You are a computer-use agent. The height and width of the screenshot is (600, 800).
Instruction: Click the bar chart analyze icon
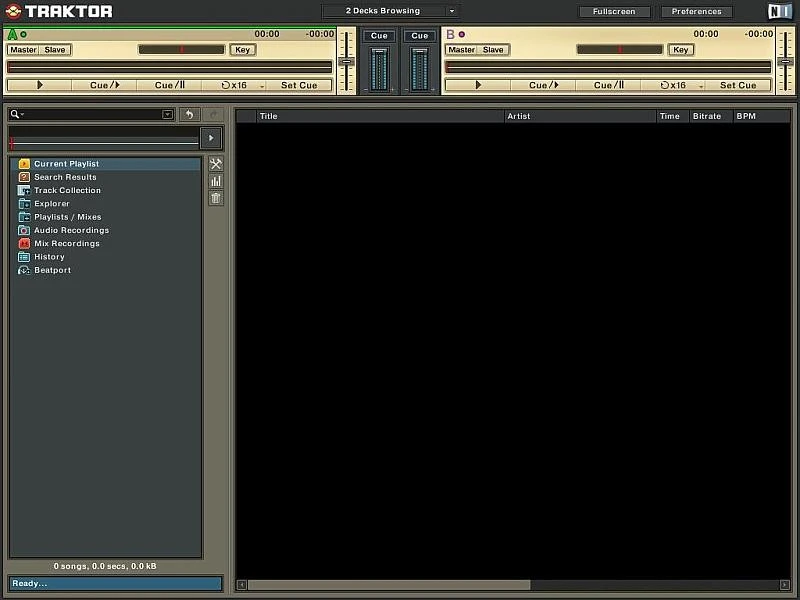pyautogui.click(x=216, y=181)
